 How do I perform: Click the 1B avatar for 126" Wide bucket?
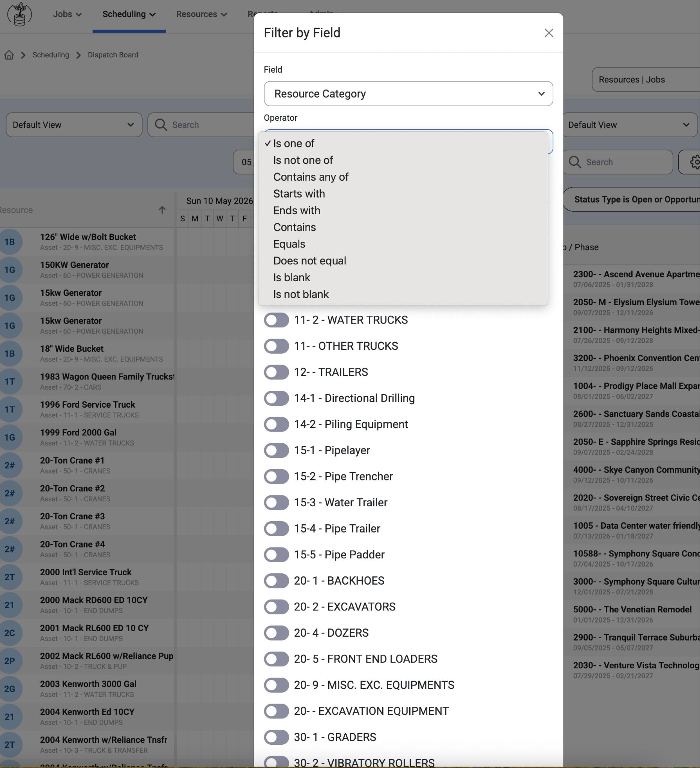(9, 242)
